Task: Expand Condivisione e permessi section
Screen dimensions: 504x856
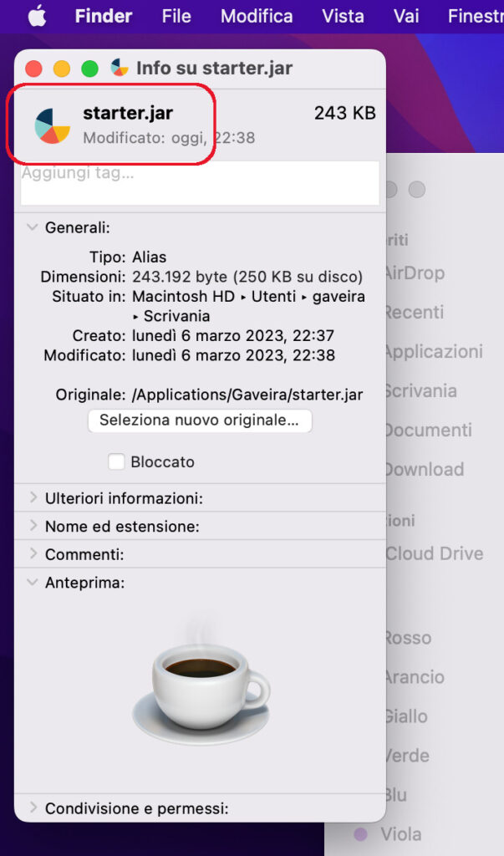Action: click(x=33, y=808)
